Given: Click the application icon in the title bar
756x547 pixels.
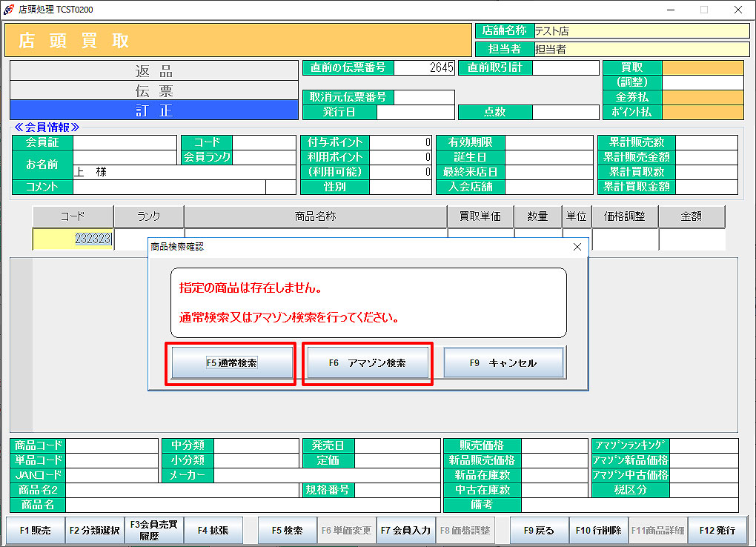Looking at the screenshot, I should coord(10,10).
